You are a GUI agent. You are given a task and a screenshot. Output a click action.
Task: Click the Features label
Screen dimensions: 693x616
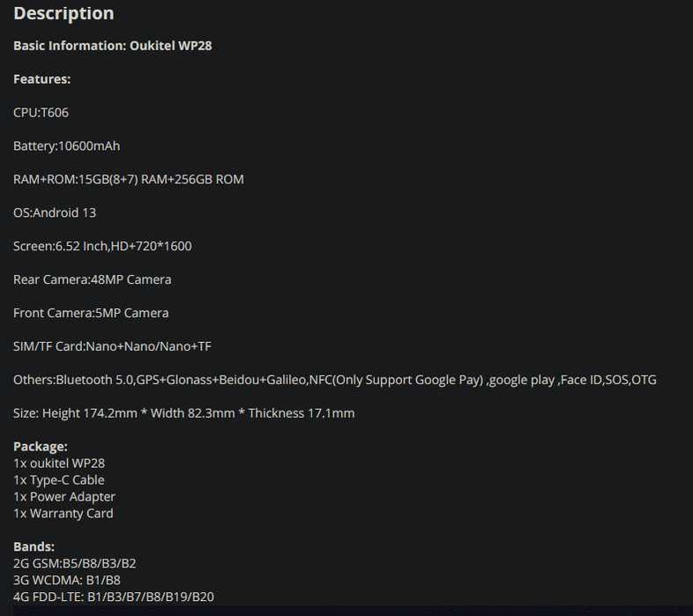41,79
